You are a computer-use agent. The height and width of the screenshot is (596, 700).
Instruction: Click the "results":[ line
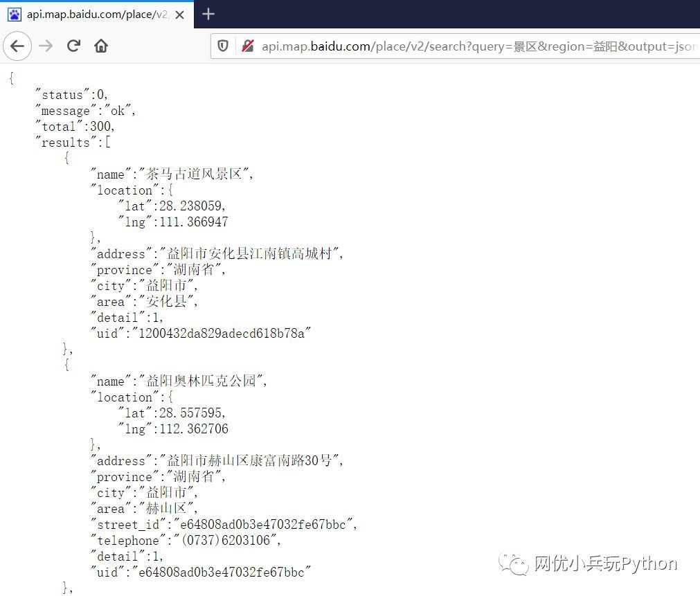tap(73, 143)
